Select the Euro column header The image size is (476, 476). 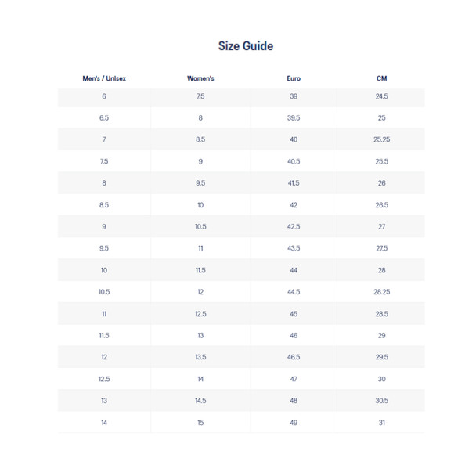click(x=294, y=78)
